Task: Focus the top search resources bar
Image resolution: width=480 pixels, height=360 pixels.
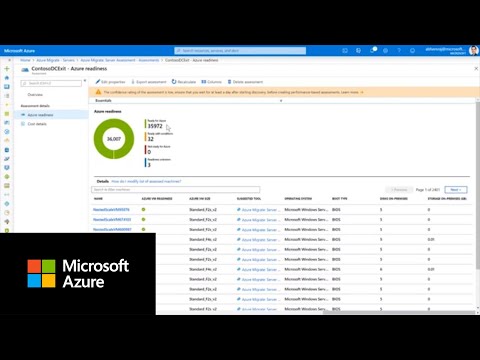Action: tap(240, 51)
